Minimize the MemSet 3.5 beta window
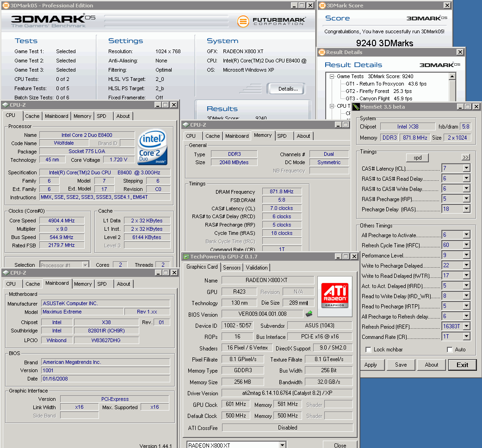The image size is (482, 448). pyautogui.click(x=460, y=107)
